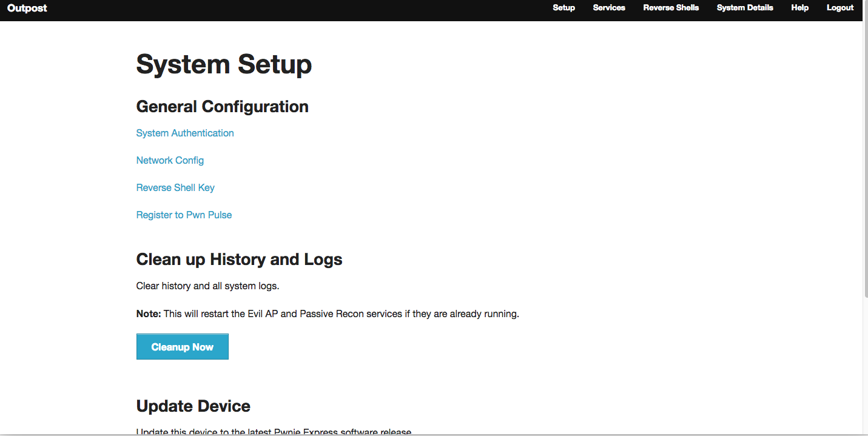Open the Setup menu item
The height and width of the screenshot is (436, 868).
click(564, 8)
